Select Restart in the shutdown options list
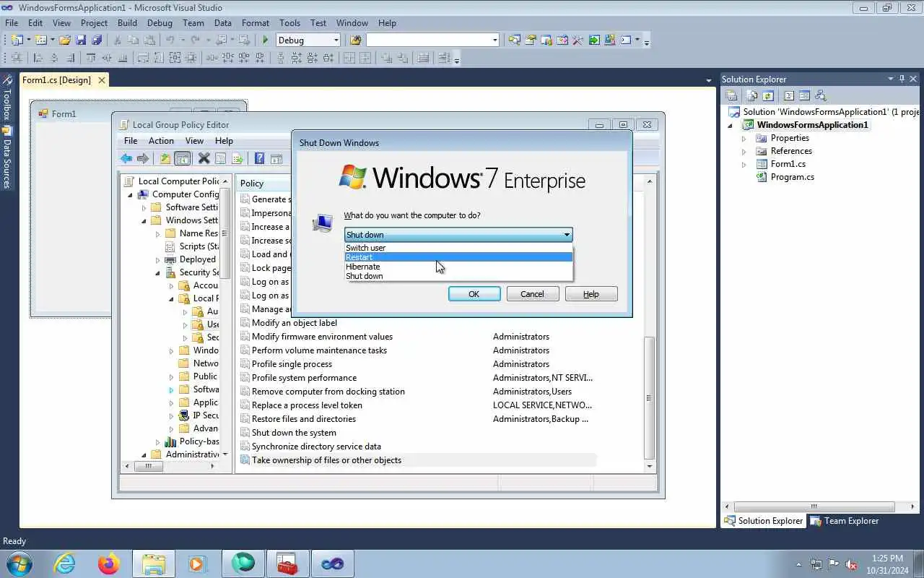This screenshot has width=924, height=578. tap(458, 257)
